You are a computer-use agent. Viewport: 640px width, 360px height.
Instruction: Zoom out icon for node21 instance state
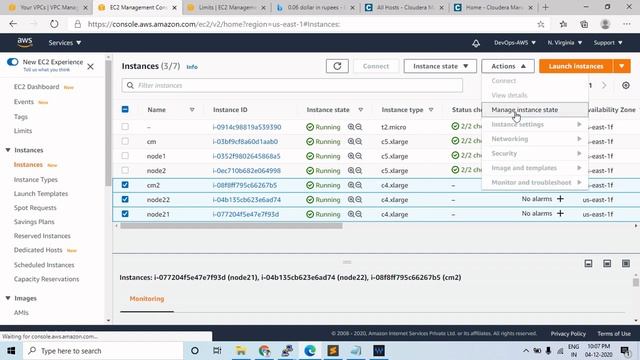(359, 214)
